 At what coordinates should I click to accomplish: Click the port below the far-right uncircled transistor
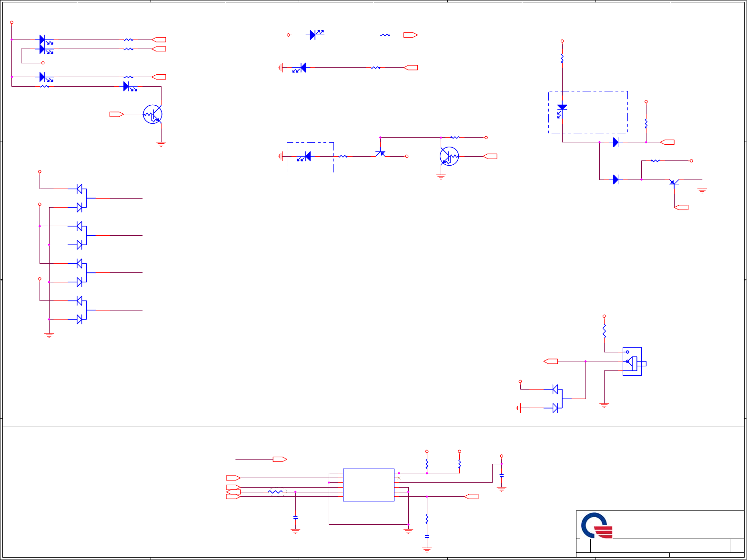681,207
